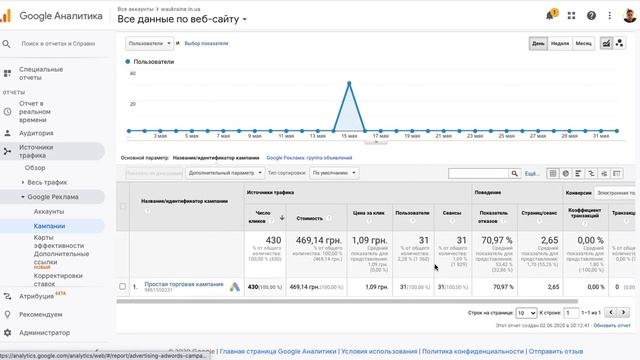Open Простая торговая кампания link
640x360 pixels.
point(184,284)
